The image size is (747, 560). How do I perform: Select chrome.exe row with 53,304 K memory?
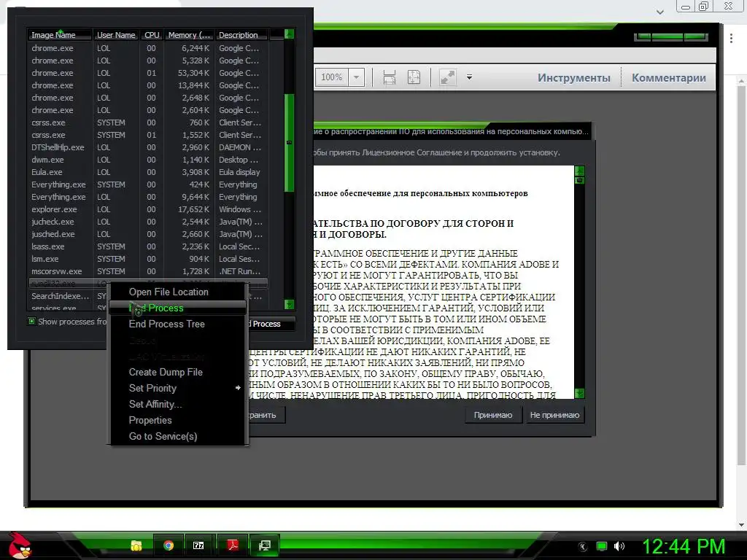click(147, 73)
